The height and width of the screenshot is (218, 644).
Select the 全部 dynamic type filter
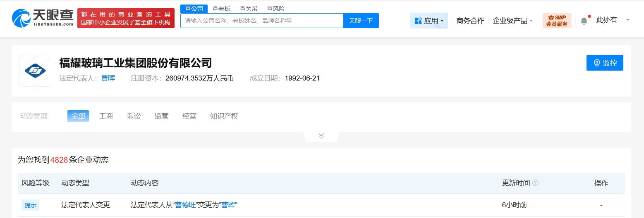click(x=78, y=116)
